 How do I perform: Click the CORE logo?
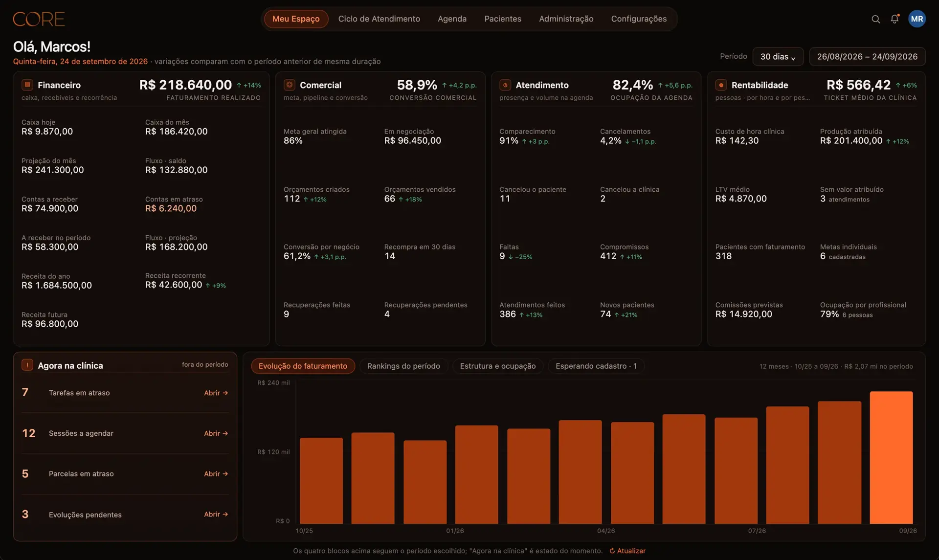39,19
